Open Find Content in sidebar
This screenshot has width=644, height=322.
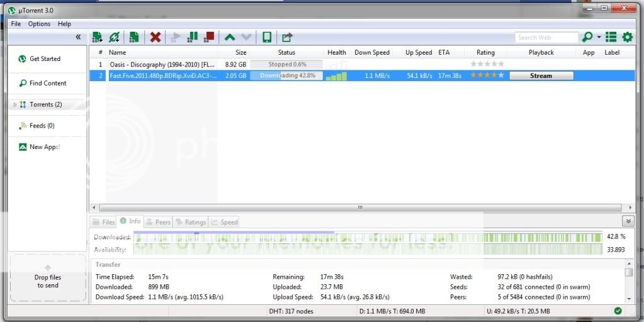click(47, 83)
